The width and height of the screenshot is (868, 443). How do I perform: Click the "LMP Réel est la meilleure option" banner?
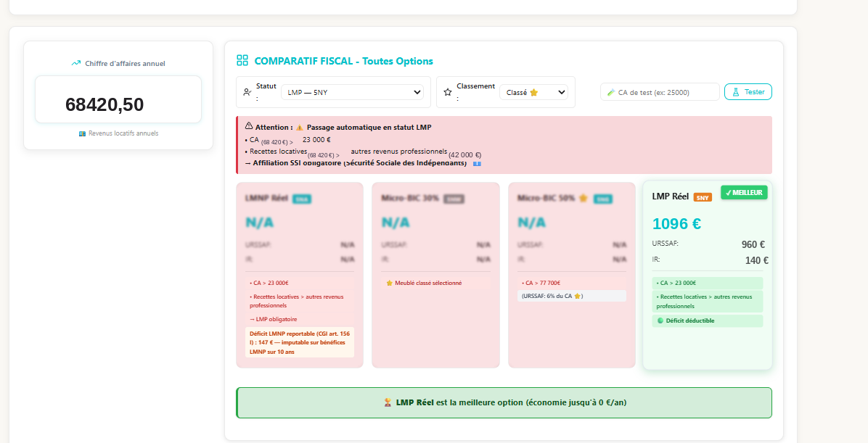tap(504, 402)
